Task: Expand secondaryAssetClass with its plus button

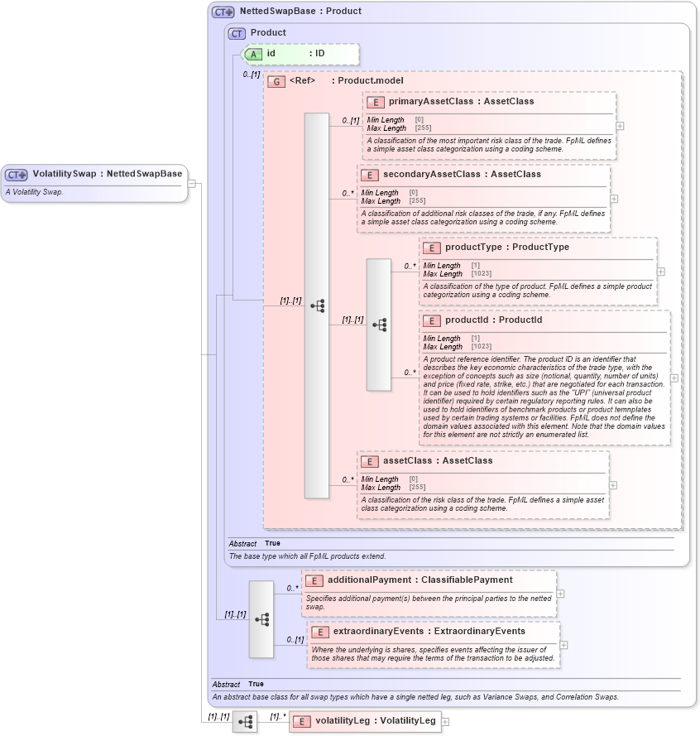Action: (613, 199)
